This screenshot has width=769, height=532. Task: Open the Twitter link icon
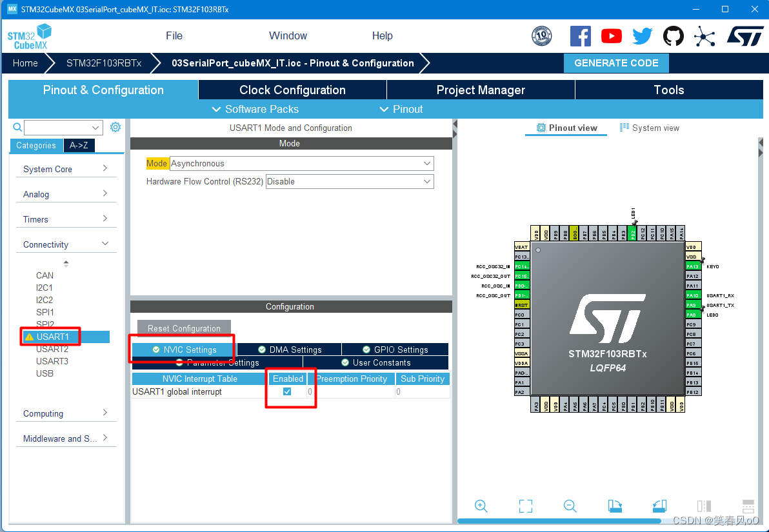click(x=642, y=36)
